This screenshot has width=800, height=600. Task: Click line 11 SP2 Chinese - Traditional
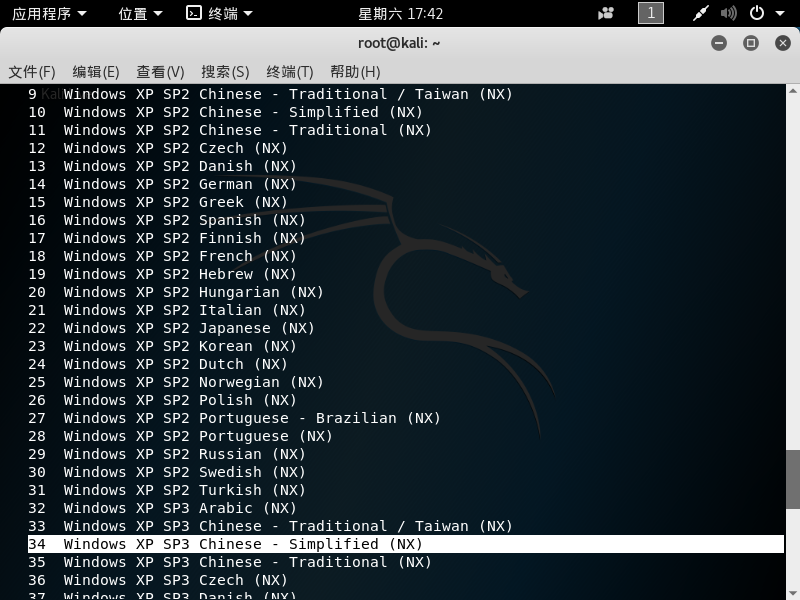(x=230, y=130)
